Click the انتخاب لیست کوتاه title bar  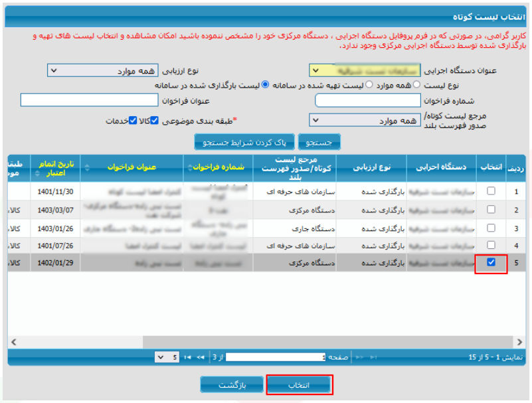[265, 17]
